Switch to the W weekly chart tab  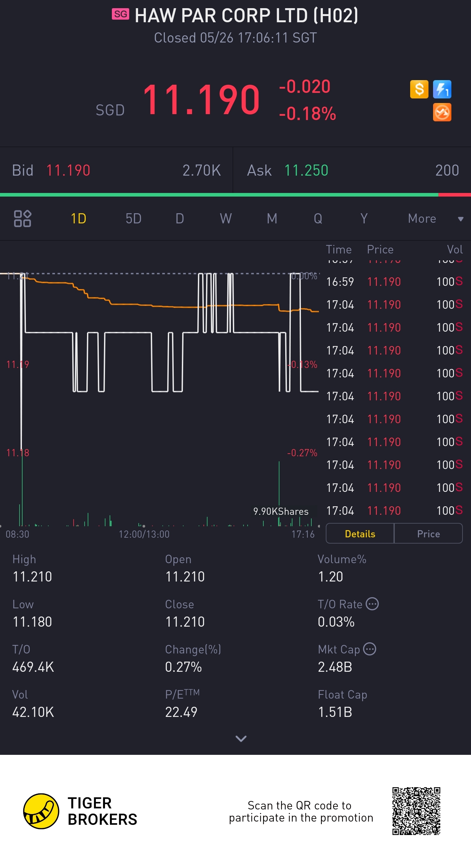226,219
